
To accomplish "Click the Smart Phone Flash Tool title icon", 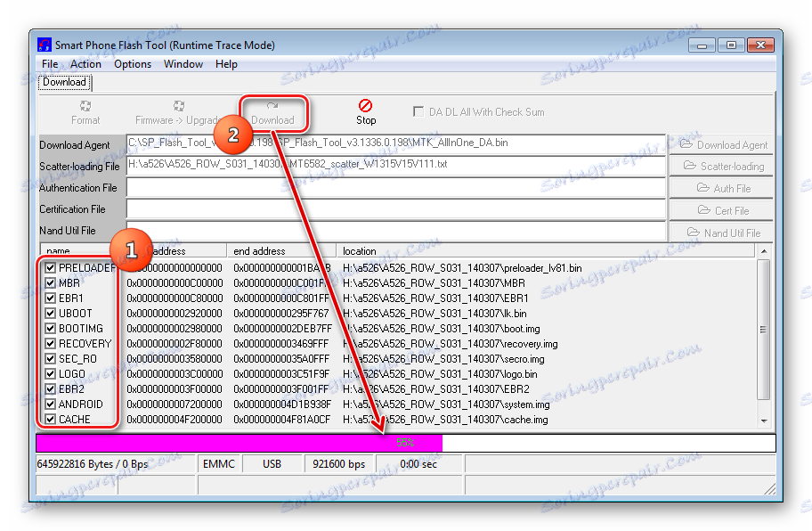I will (x=45, y=45).
